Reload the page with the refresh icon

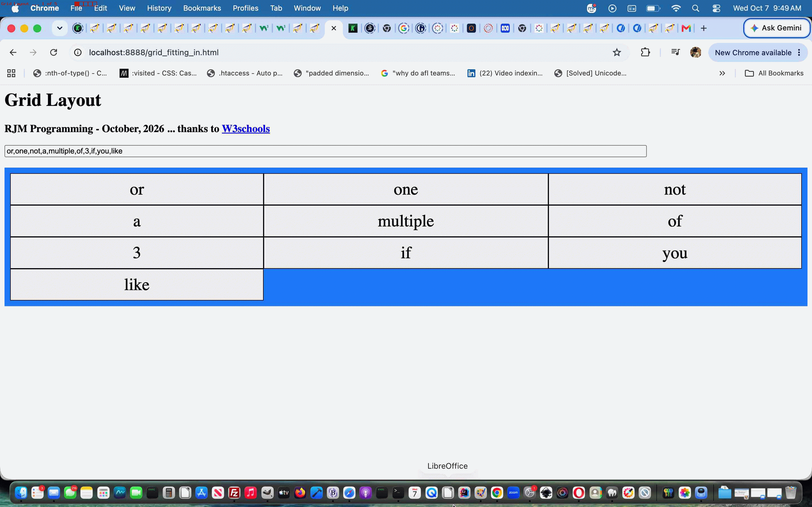(54, 52)
